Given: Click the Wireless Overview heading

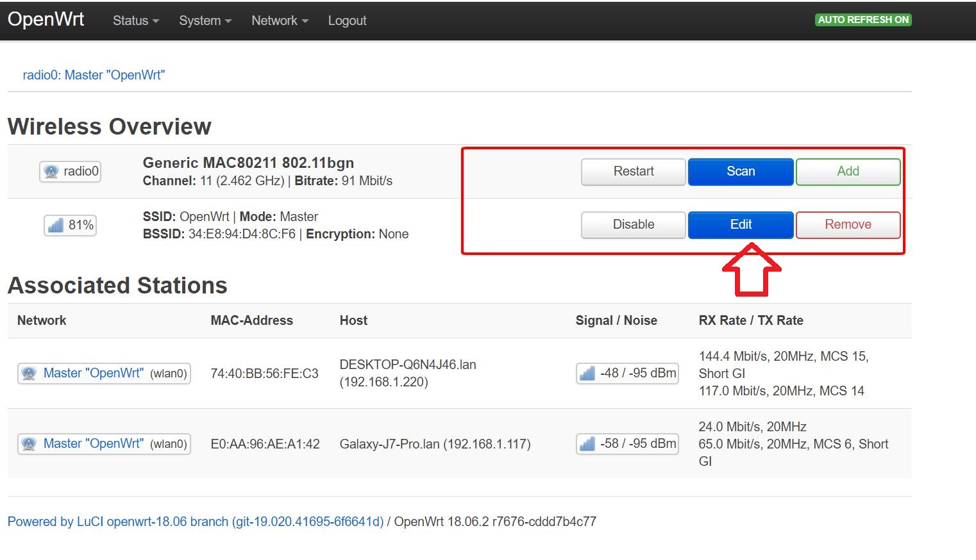Looking at the screenshot, I should point(110,126).
